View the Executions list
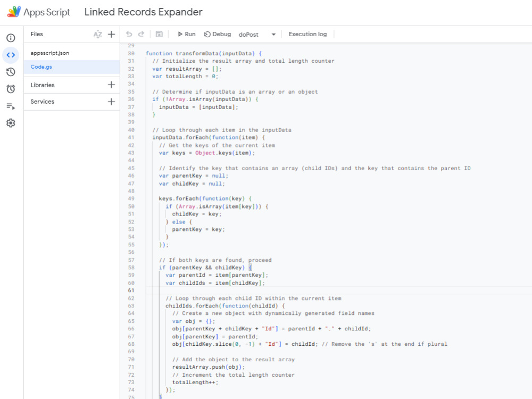 (11, 106)
